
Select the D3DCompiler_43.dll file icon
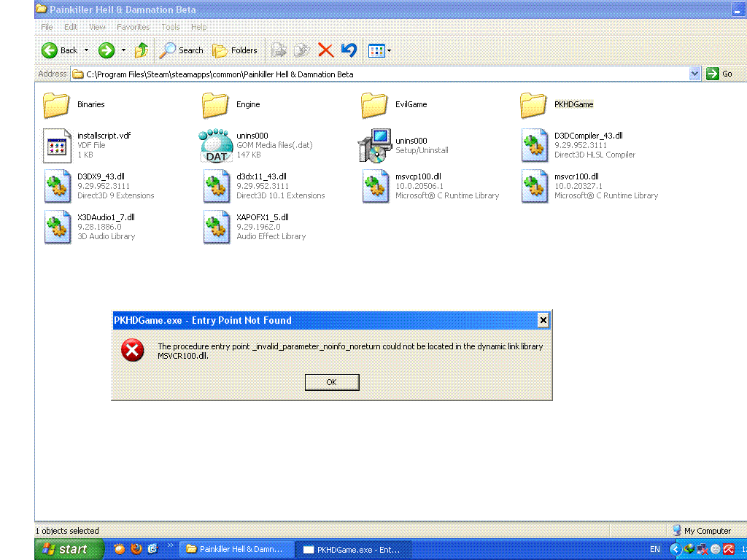(535, 146)
